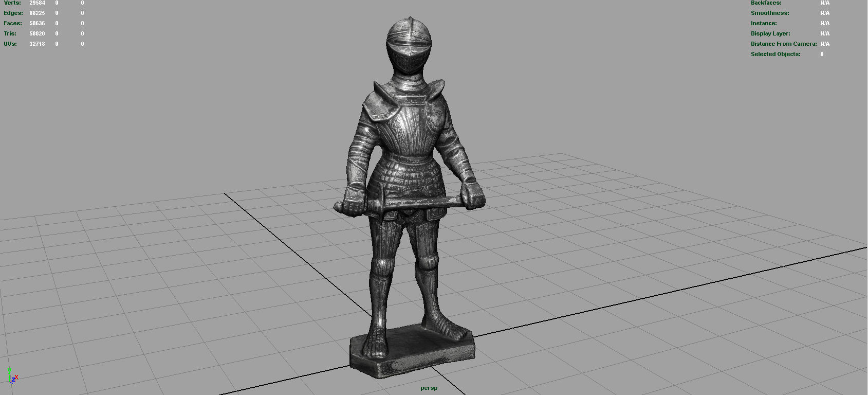Click the N/A value beside Distance From Camera
868x395 pixels.
point(825,44)
